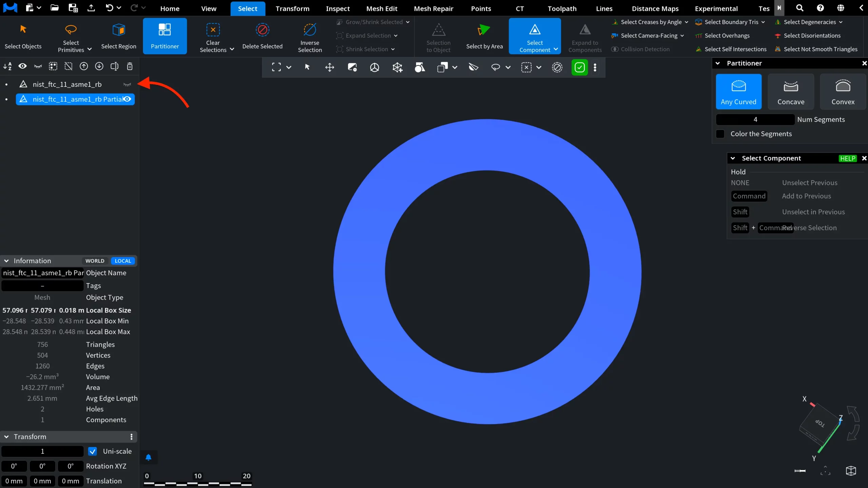Open Select Creases by Angle dropdown
Image resolution: width=868 pixels, height=488 pixels.
[687, 22]
